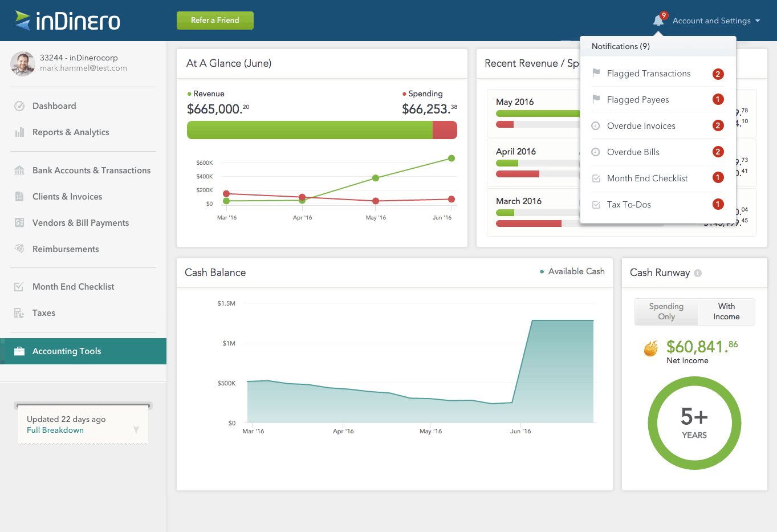Click the Taxes icon in sidebar
This screenshot has height=532, width=777.
[x=19, y=313]
